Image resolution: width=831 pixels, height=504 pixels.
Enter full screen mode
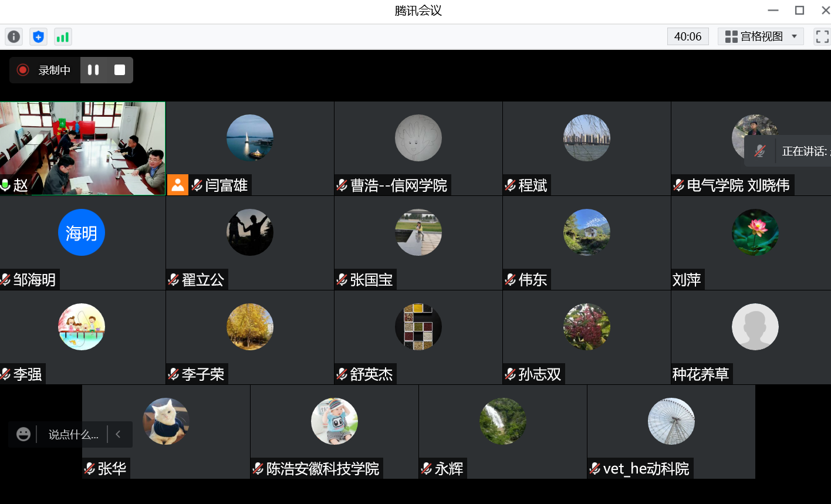coord(822,36)
